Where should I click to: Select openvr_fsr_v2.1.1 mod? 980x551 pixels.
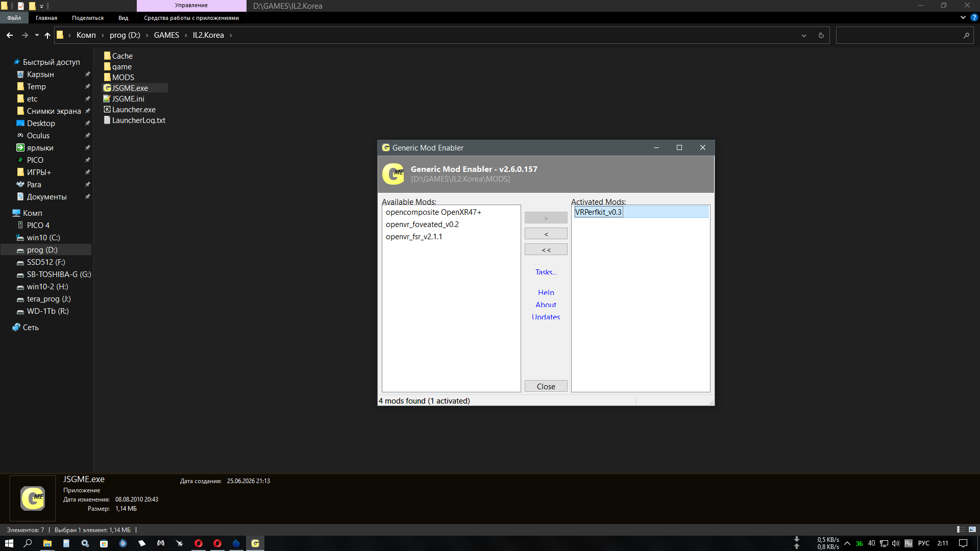[x=414, y=237]
